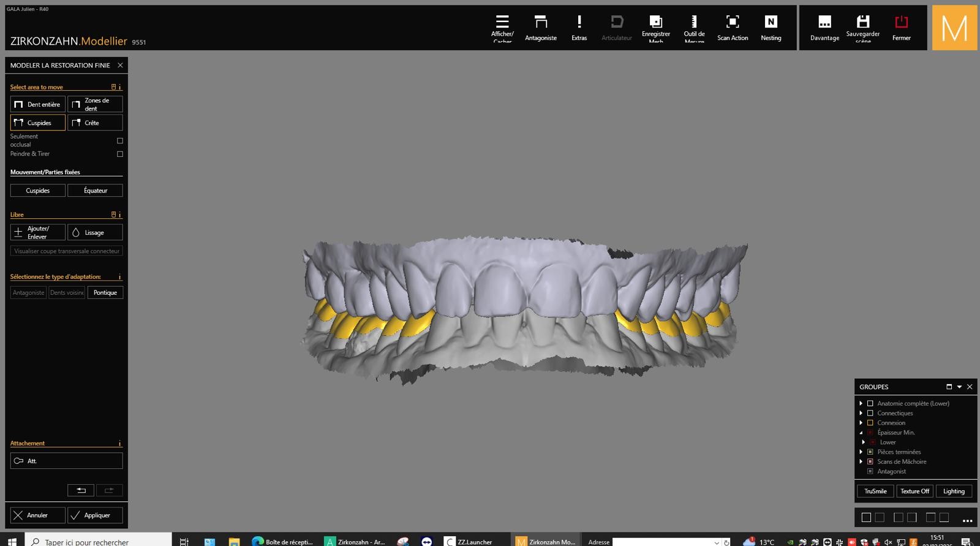
Task: Toggle visibility of Pièces terminées group
Action: (870, 452)
